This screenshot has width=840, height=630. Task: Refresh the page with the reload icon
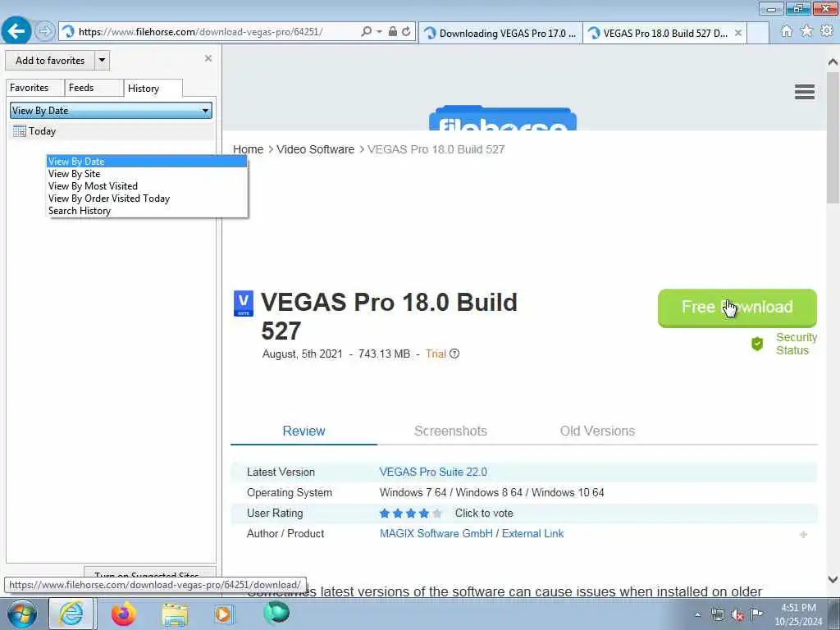pyautogui.click(x=407, y=32)
